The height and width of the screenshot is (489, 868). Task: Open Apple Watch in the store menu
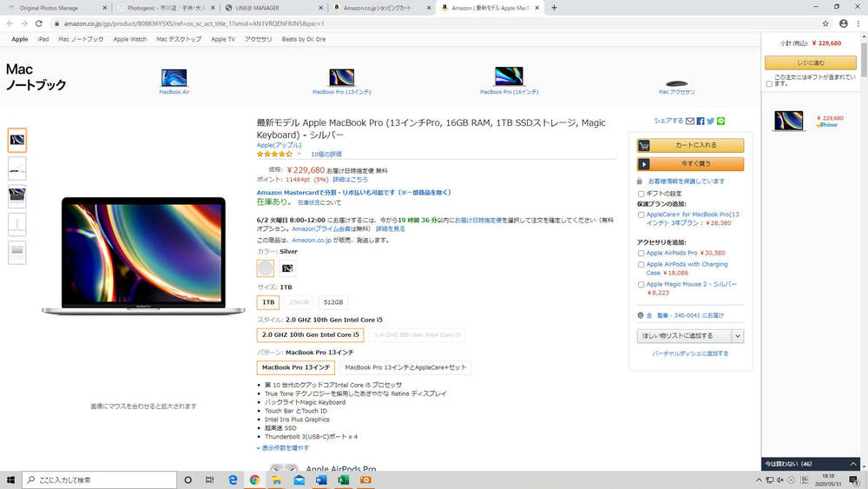click(130, 39)
